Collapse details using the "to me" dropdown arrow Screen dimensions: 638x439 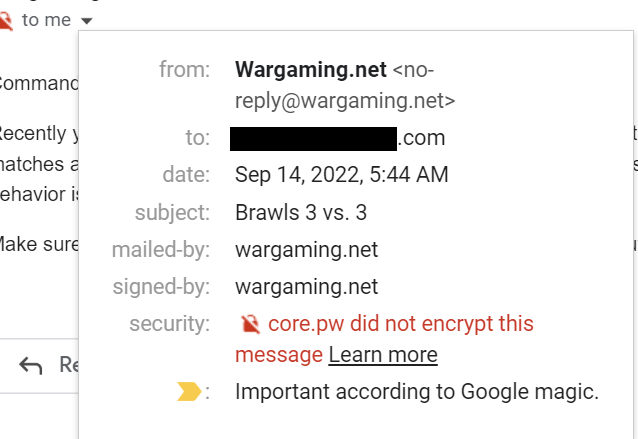87,21
